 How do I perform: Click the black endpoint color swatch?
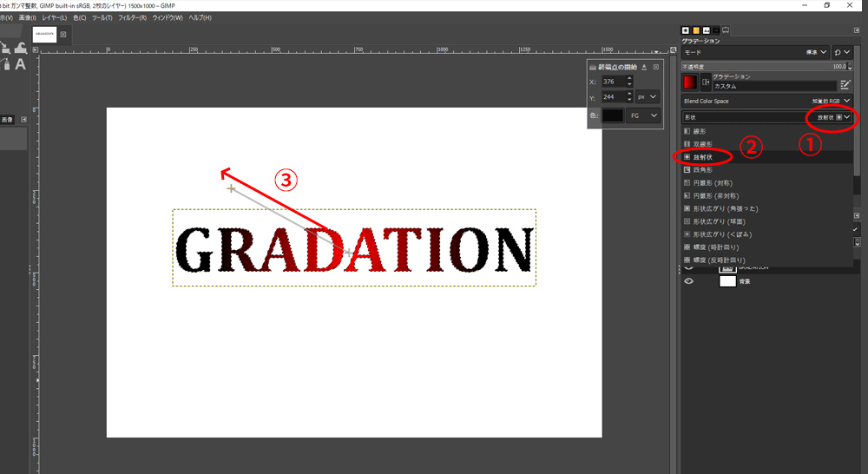click(613, 115)
